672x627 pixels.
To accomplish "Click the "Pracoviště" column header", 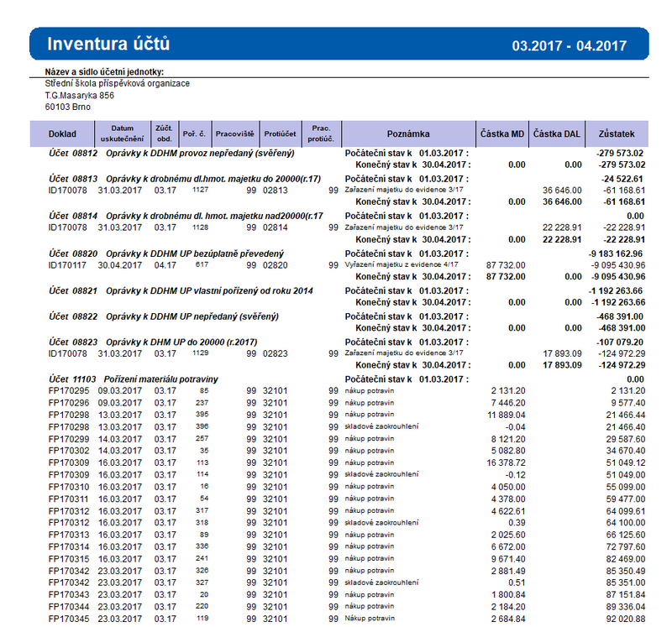I will (x=235, y=134).
